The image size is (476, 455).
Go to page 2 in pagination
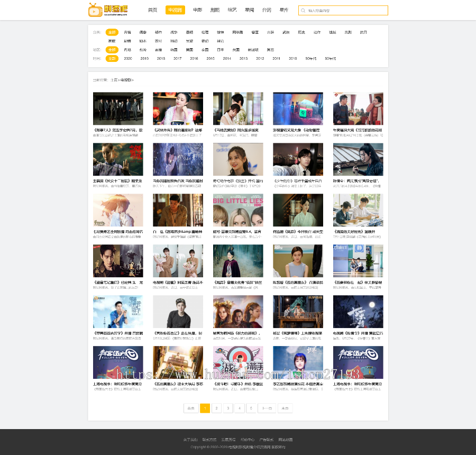point(216,408)
